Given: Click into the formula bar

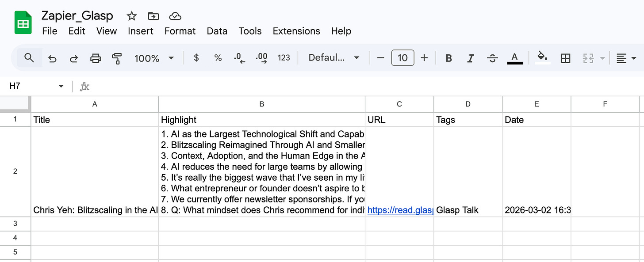Looking at the screenshot, I should [367, 86].
